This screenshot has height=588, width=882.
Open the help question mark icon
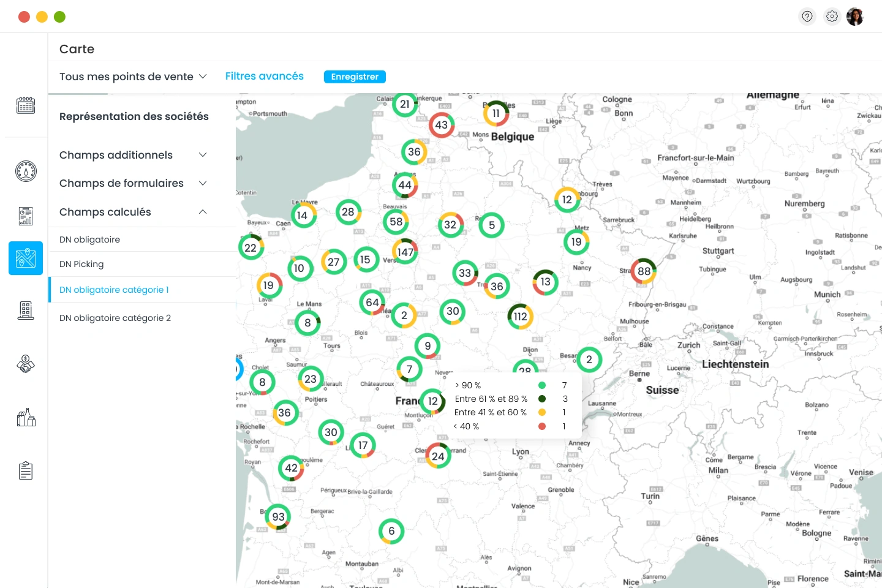[x=807, y=16]
